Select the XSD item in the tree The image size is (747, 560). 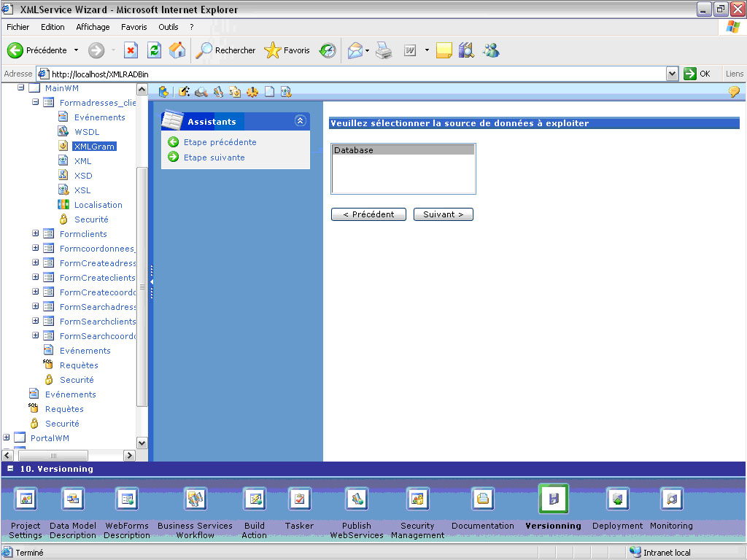[83, 176]
